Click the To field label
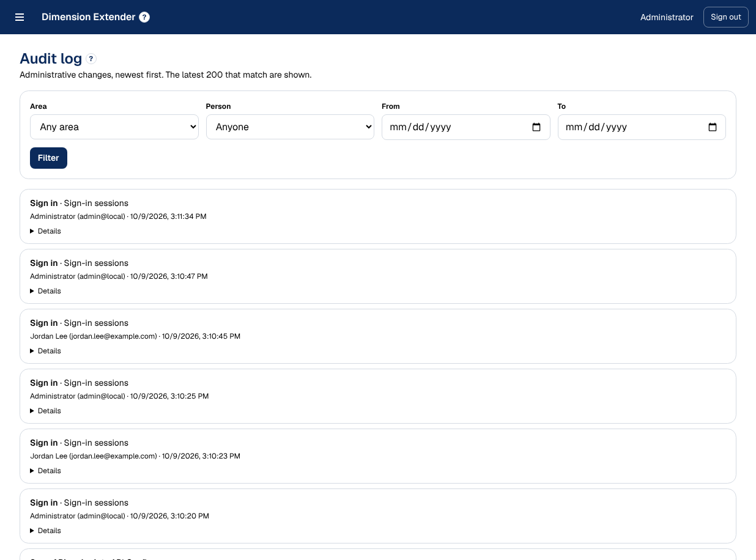This screenshot has height=560, width=756. (561, 106)
